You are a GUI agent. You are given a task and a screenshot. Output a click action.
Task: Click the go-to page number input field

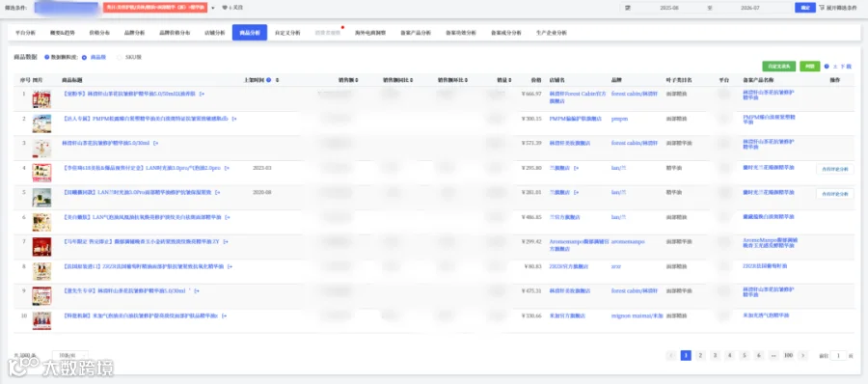click(x=838, y=355)
